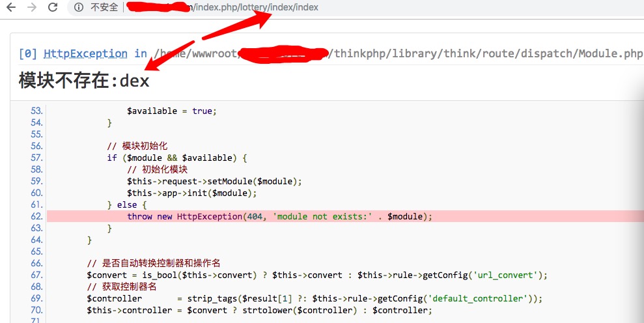
Task: Click the setModule($module) code line
Action: [x=214, y=181]
